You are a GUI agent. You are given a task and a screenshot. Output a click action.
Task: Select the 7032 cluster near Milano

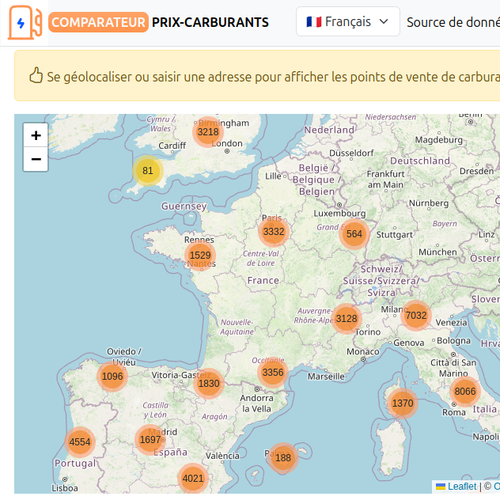tap(416, 315)
